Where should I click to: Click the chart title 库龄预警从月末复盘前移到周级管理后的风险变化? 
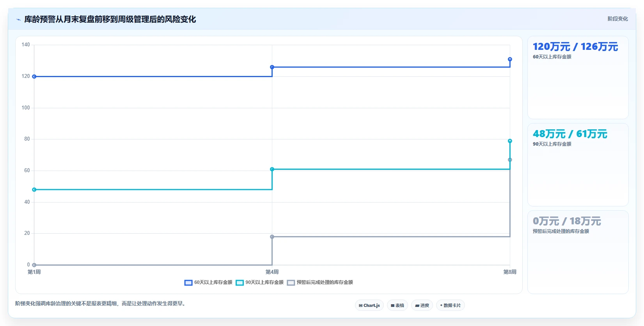tap(110, 19)
